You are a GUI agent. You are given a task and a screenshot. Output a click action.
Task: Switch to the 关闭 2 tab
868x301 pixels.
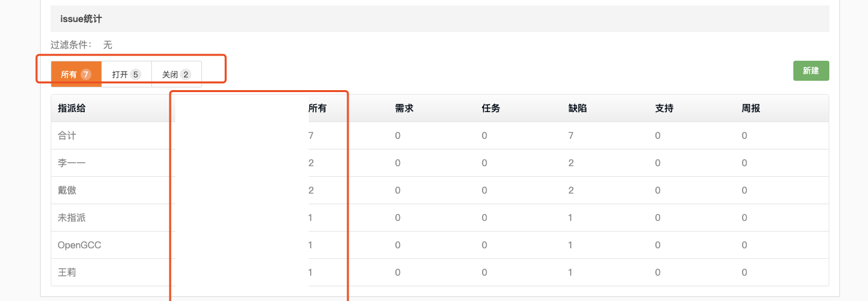[x=177, y=74]
